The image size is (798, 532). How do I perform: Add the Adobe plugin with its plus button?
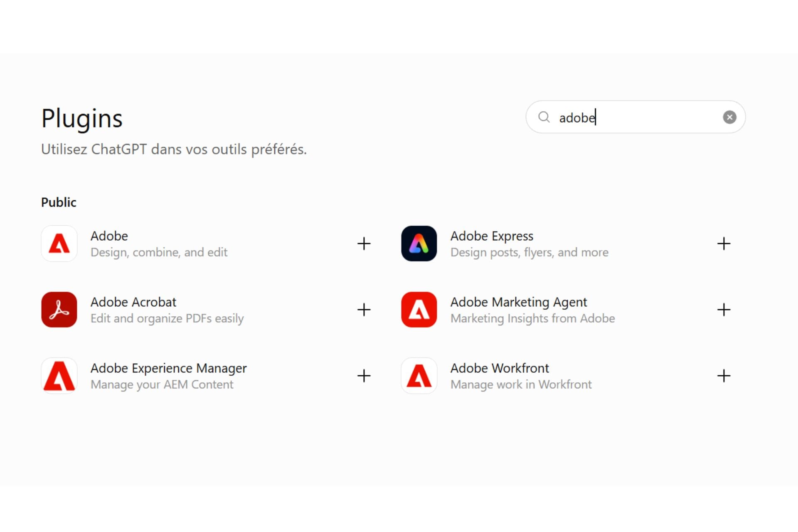[364, 244]
